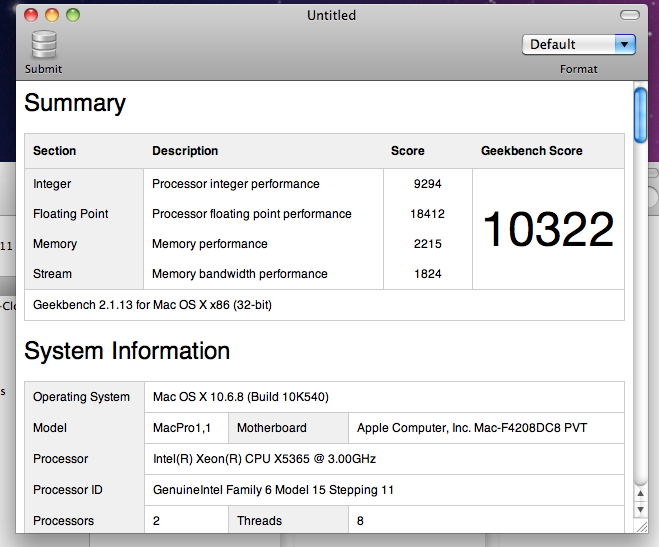
Task: Click the Floating Point score 18412
Action: pos(427,214)
